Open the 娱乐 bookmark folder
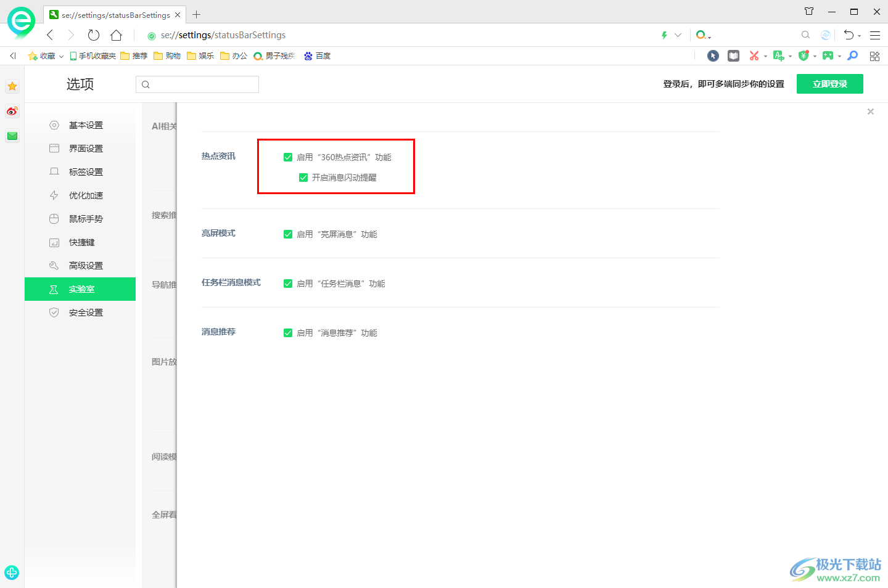 click(201, 56)
